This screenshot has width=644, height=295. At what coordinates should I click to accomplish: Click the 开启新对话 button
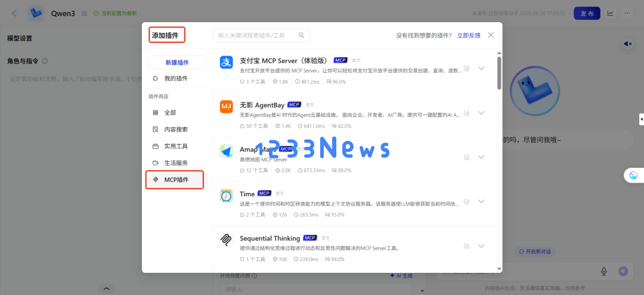click(535, 251)
